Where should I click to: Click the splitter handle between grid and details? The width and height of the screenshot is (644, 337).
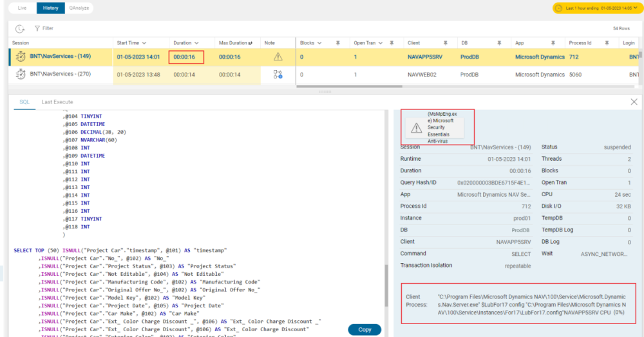point(325,92)
